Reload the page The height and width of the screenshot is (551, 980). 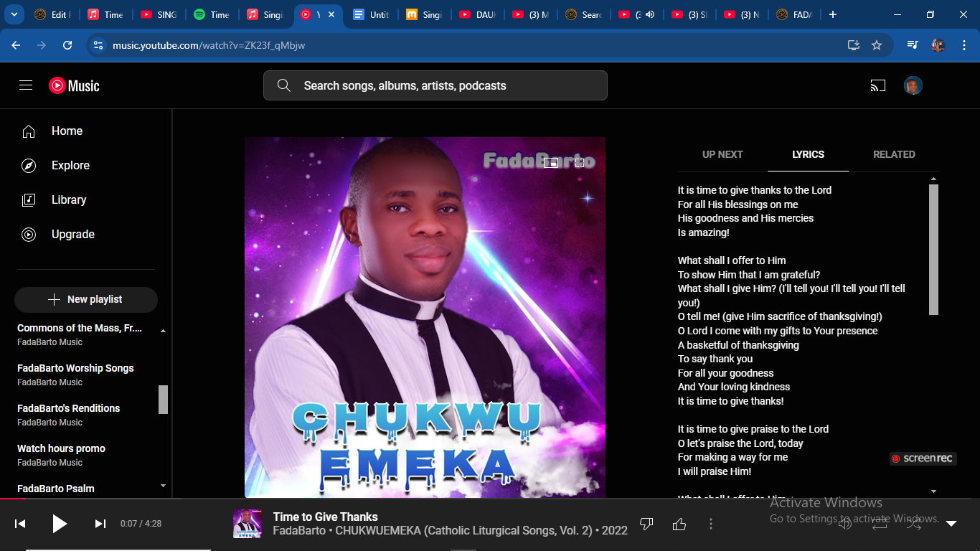point(67,45)
